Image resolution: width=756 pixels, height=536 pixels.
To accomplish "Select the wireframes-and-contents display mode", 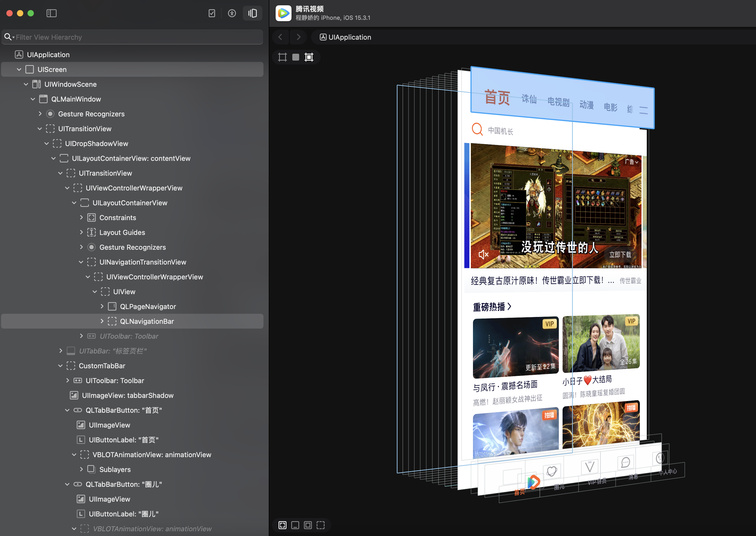I will pos(309,57).
